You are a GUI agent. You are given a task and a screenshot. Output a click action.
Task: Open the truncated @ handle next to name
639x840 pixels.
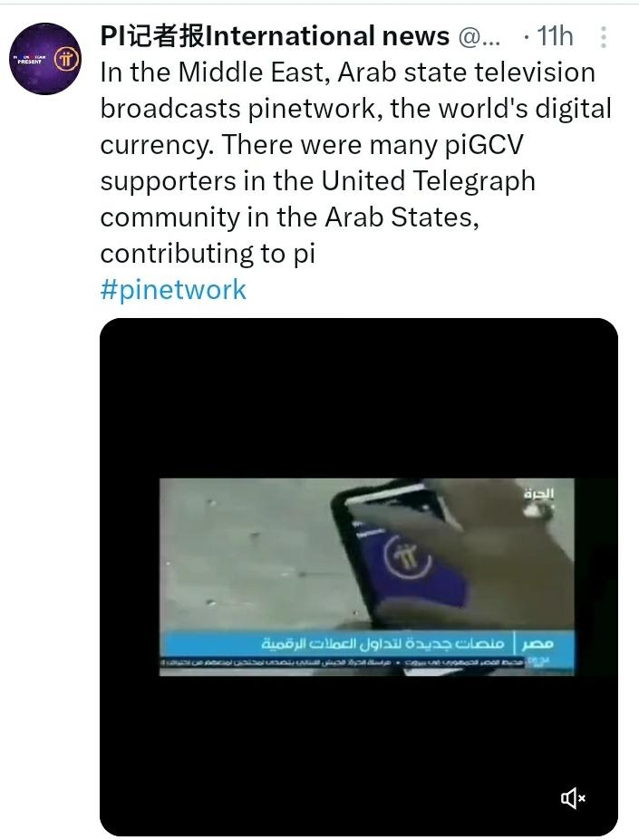coord(479,37)
